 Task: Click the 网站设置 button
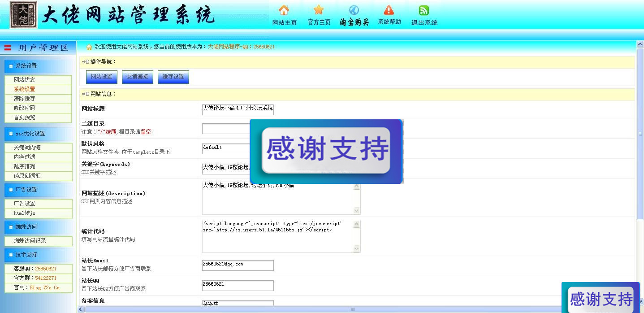(x=102, y=77)
